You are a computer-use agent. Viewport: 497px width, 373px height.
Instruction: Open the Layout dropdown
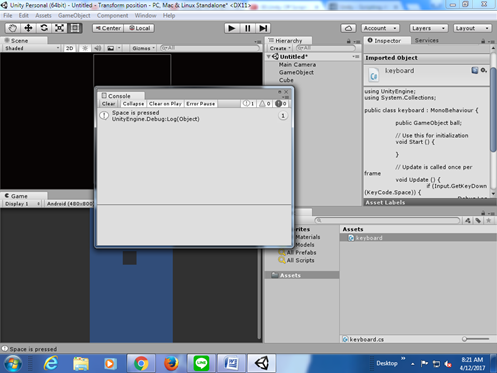[x=472, y=28]
